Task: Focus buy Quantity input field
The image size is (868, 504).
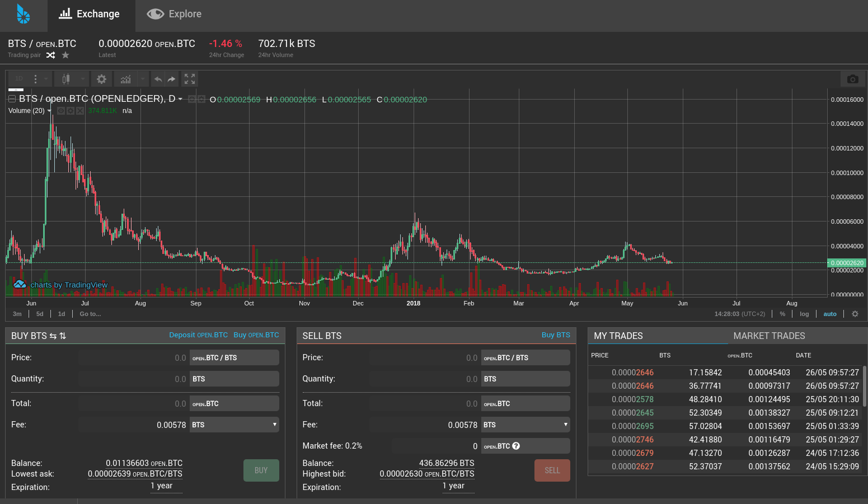Action: [x=134, y=379]
